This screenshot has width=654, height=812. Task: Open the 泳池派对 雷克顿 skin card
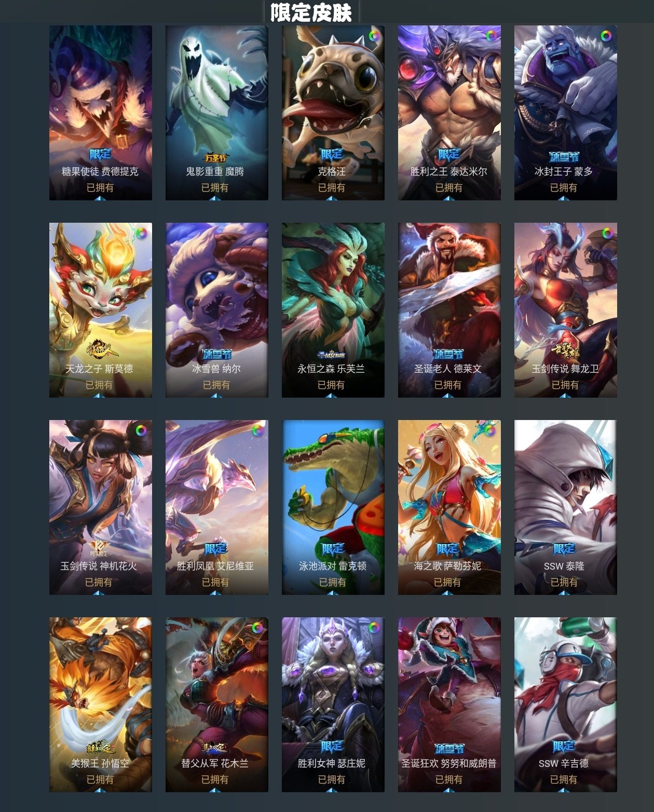point(333,507)
